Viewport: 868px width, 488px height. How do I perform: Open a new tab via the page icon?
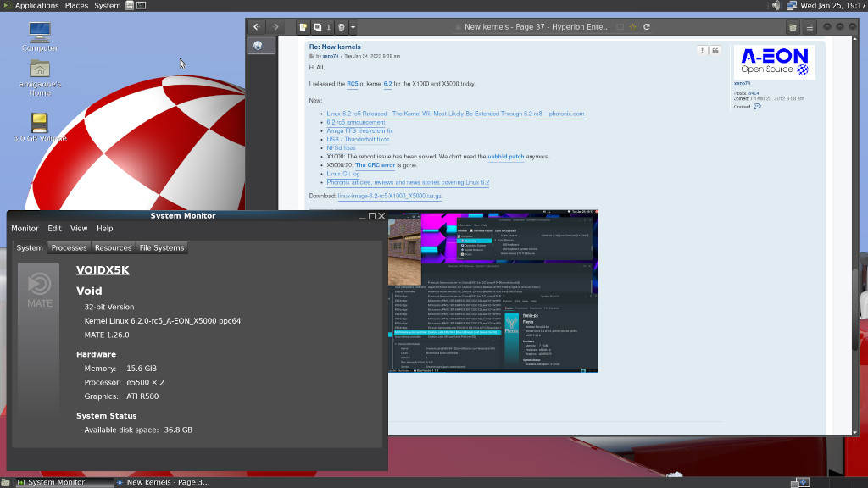pyautogui.click(x=303, y=26)
